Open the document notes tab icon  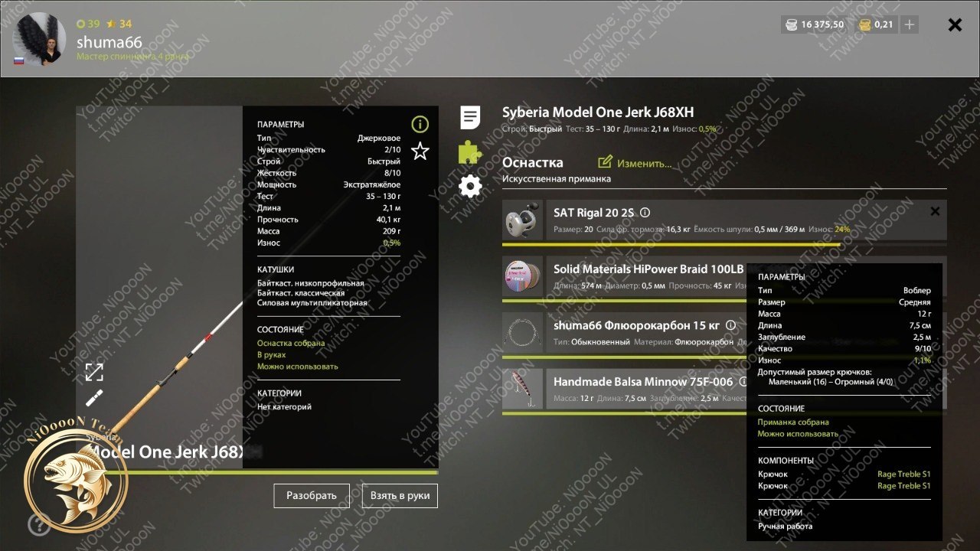[x=470, y=117]
